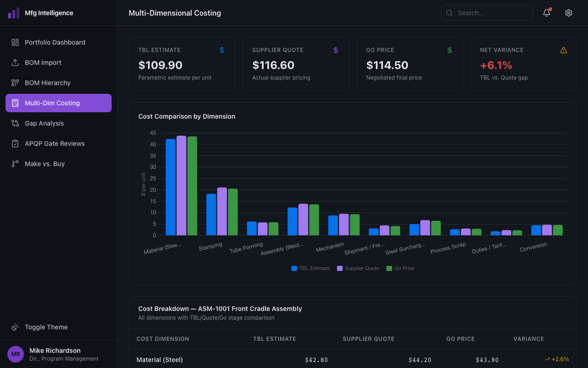Select the BOM Import upload icon
588x368 pixels.
click(15, 62)
